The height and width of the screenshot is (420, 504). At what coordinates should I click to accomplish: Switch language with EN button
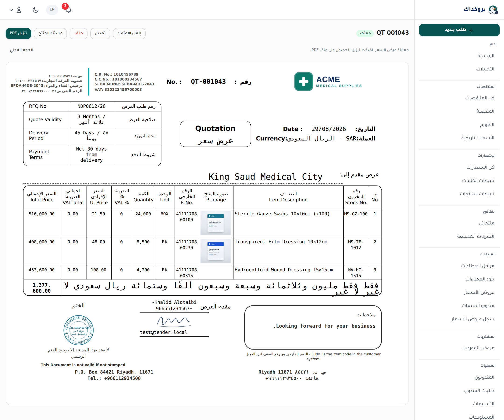pyautogui.click(x=52, y=9)
